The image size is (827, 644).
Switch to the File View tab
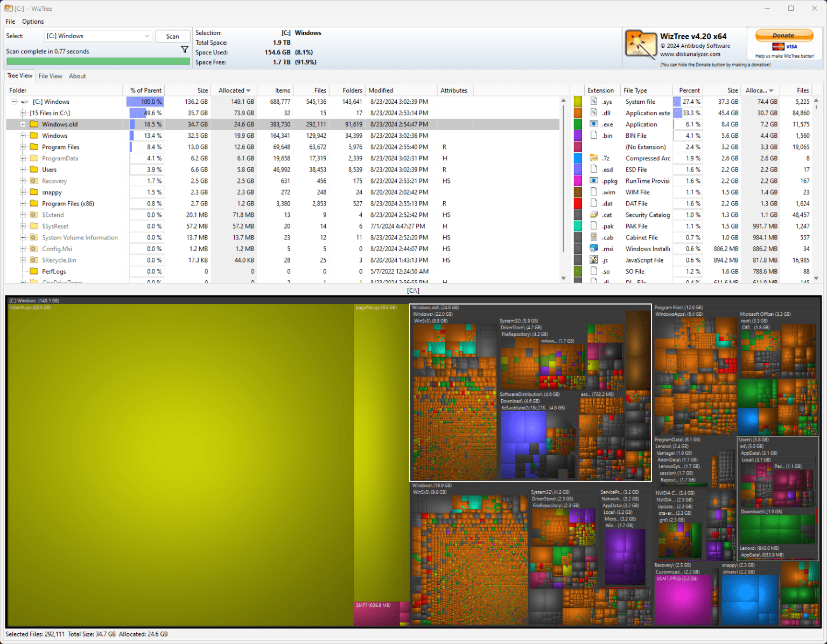(x=50, y=76)
